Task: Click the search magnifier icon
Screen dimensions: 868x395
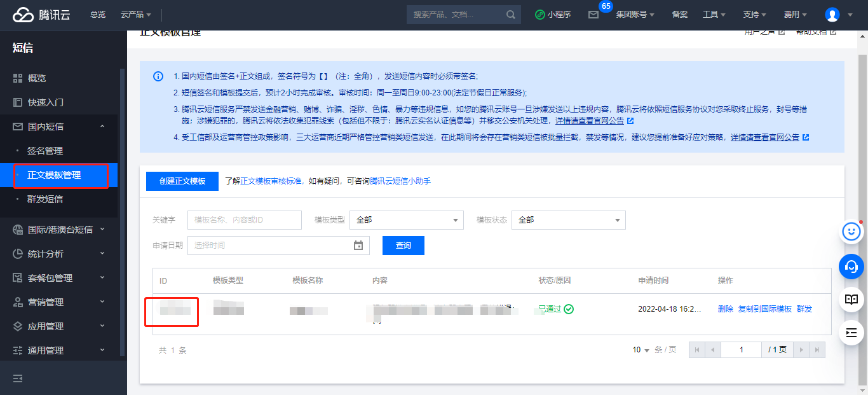Action: (x=512, y=14)
